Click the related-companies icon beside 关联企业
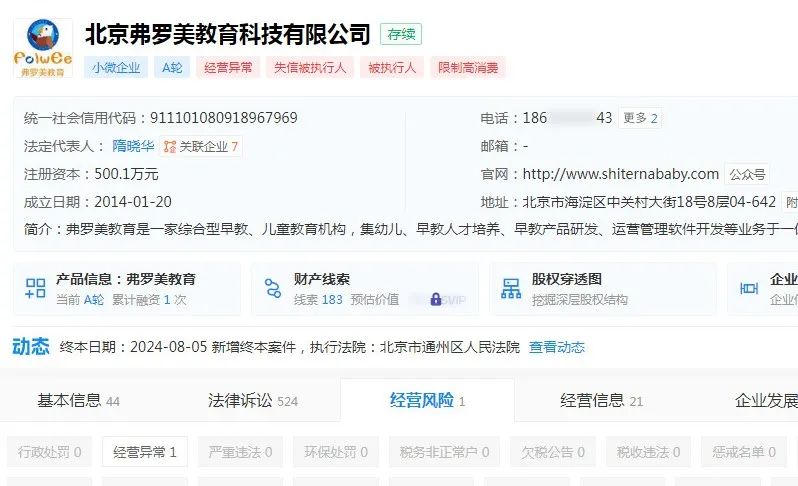 pyautogui.click(x=169, y=147)
